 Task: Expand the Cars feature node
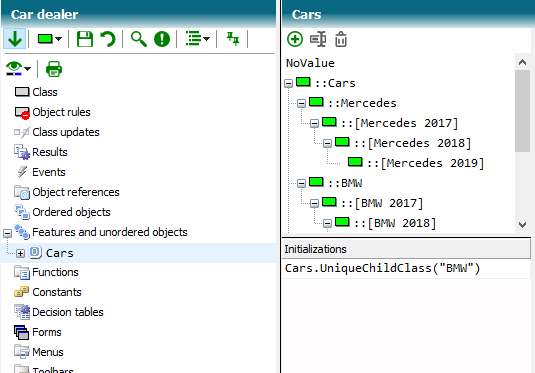point(20,253)
